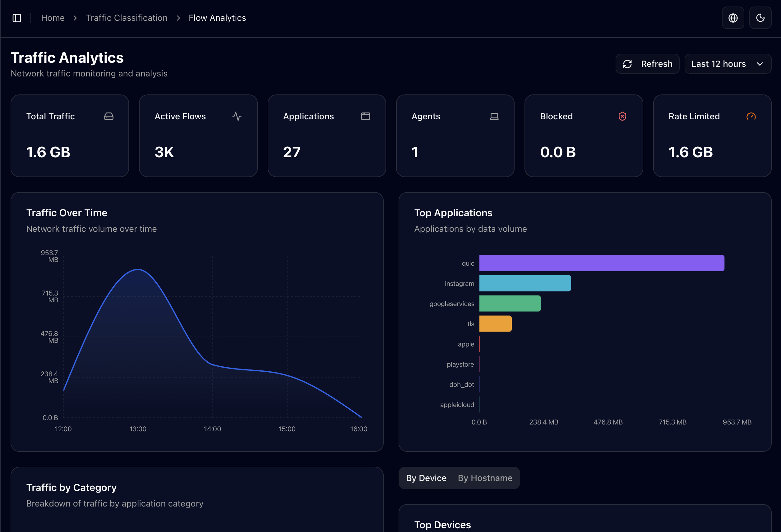Go to Traffic Classification breadcrumb
This screenshot has width=781, height=532.
(127, 18)
